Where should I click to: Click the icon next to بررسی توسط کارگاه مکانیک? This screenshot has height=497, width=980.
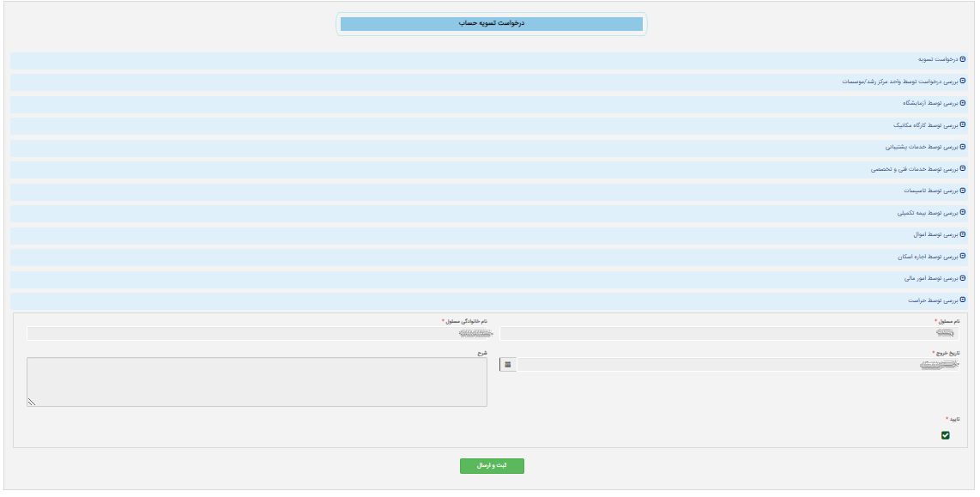[x=962, y=125]
